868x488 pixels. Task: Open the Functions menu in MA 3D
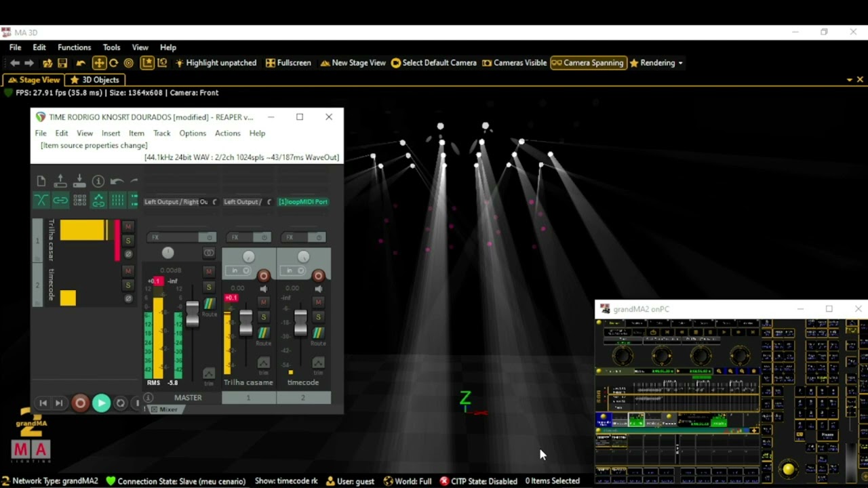[74, 47]
